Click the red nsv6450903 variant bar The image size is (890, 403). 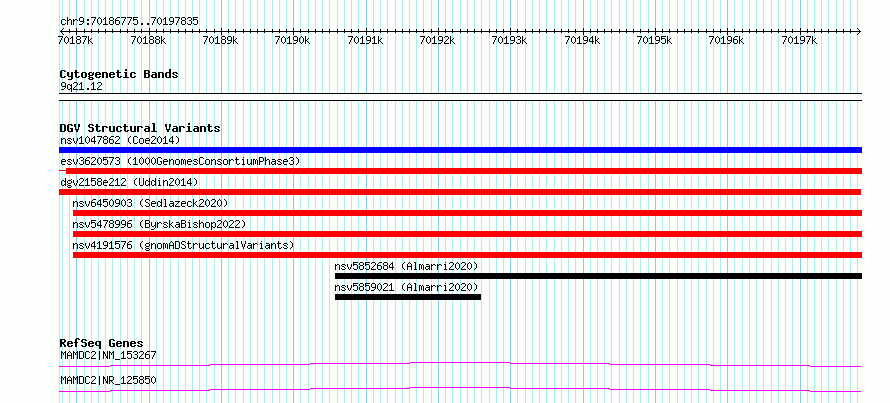pos(468,213)
